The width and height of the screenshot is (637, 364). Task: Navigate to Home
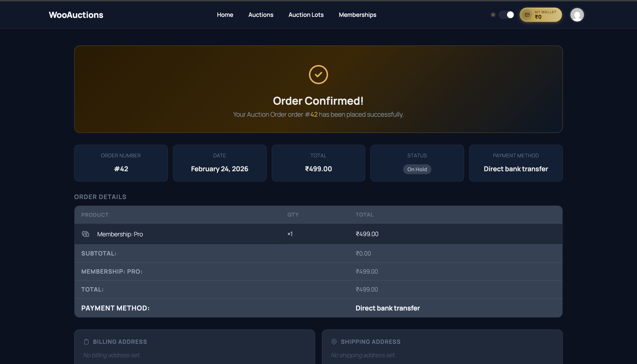(x=225, y=15)
